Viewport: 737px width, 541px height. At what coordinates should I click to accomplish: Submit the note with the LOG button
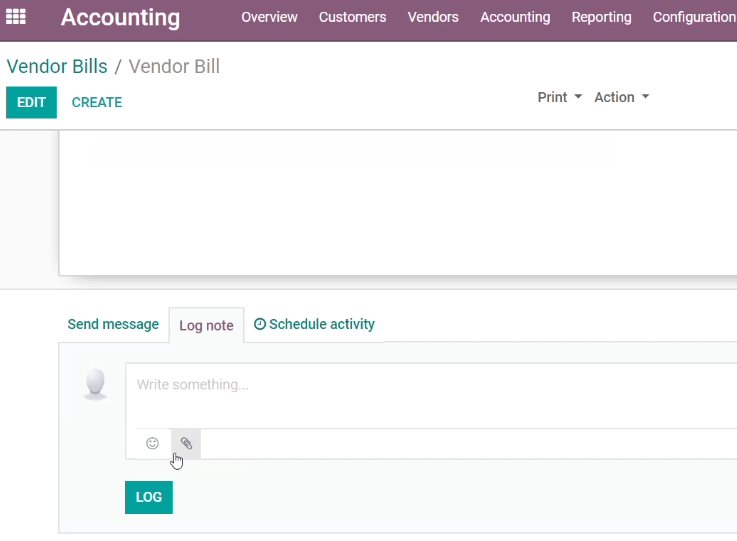pyautogui.click(x=149, y=497)
